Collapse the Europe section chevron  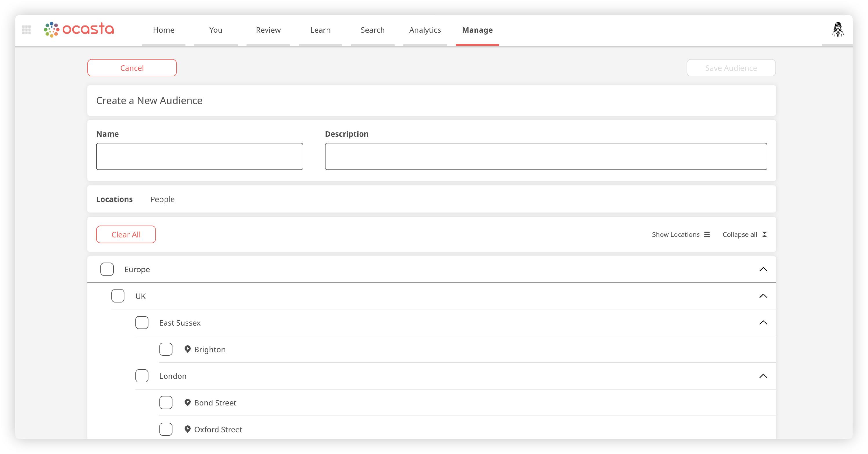coord(763,269)
